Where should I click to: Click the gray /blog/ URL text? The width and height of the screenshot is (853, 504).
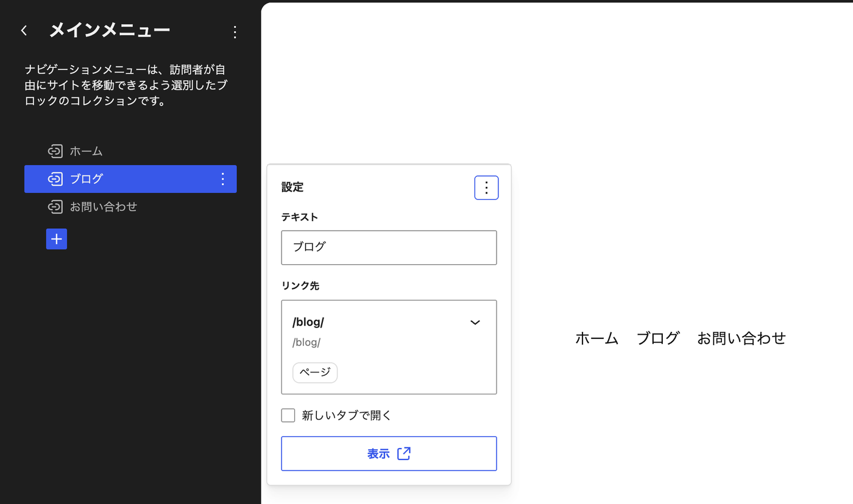(x=306, y=342)
